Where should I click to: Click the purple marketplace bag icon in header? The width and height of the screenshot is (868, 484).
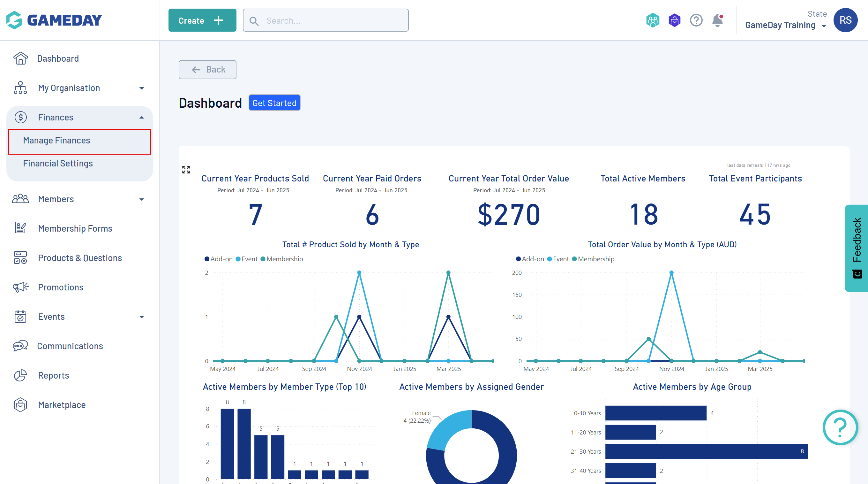coord(674,20)
